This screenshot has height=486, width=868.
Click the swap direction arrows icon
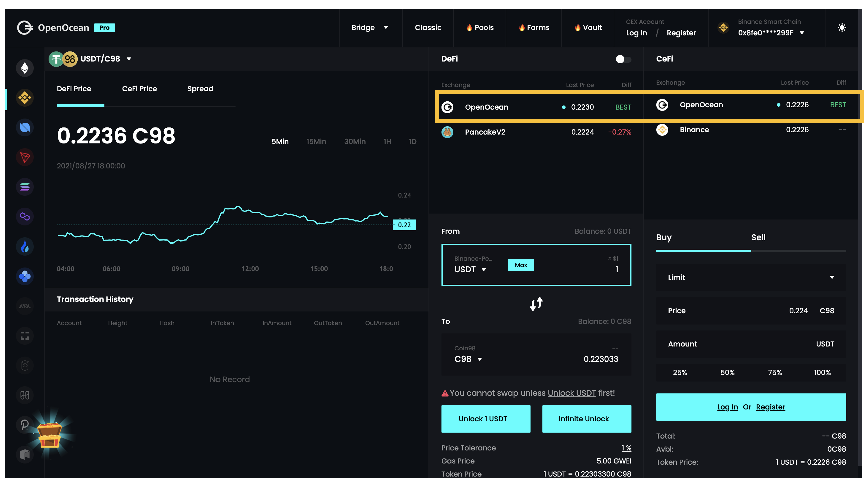(536, 304)
